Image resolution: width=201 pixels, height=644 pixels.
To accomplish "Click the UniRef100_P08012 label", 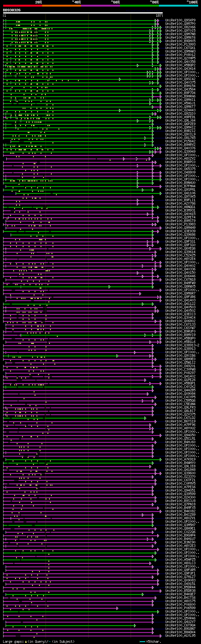I will click(180, 55).
